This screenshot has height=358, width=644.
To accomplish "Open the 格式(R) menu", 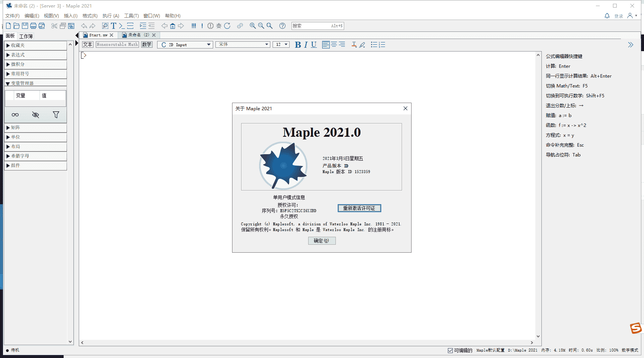I will (x=90, y=16).
